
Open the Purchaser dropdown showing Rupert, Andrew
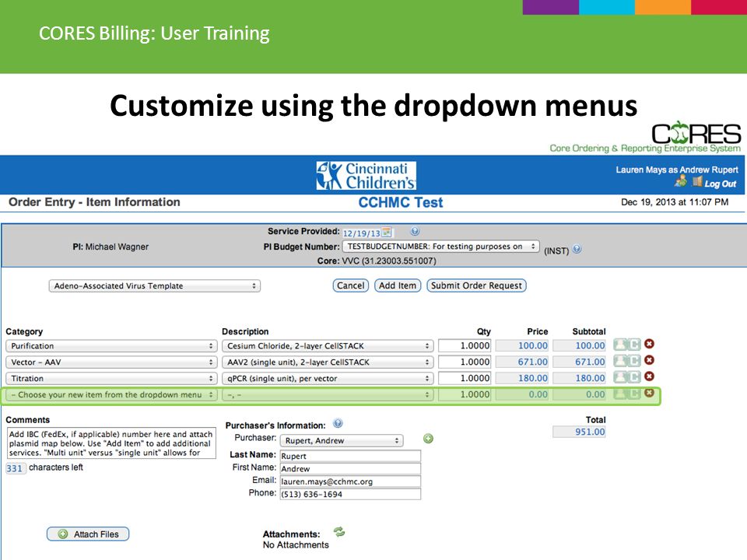[x=342, y=441]
